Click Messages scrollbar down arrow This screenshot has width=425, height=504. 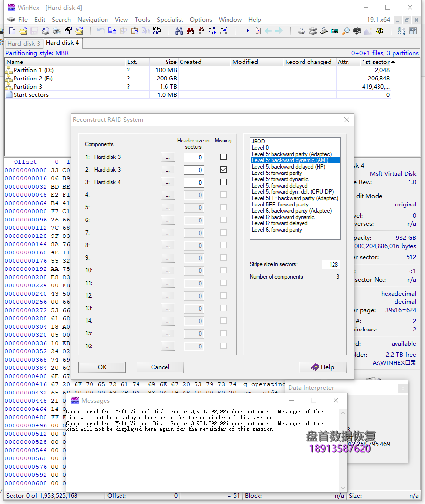(343, 488)
